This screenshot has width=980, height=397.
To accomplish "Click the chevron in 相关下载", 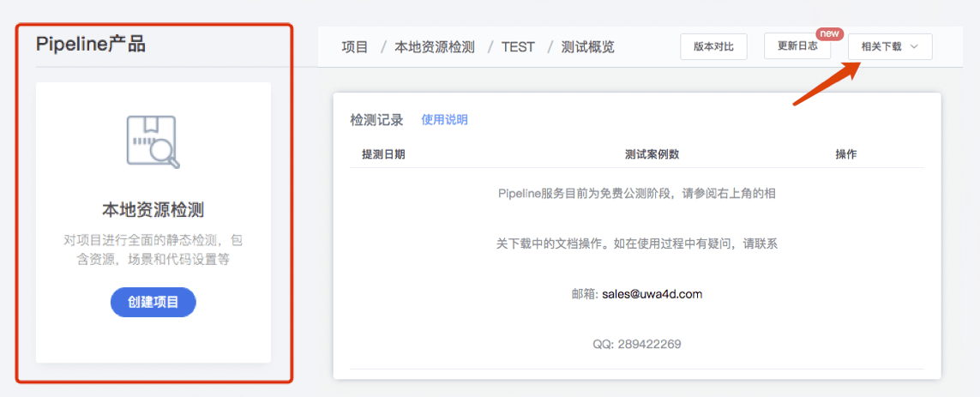I will click(x=914, y=47).
